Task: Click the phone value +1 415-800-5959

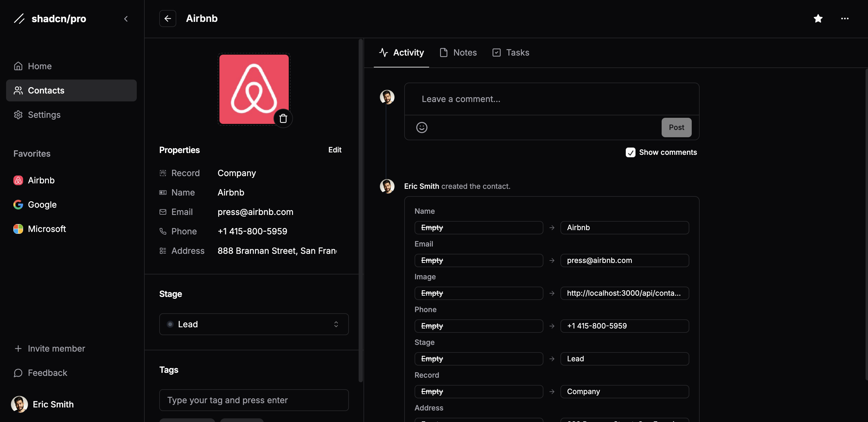Action: pyautogui.click(x=252, y=232)
